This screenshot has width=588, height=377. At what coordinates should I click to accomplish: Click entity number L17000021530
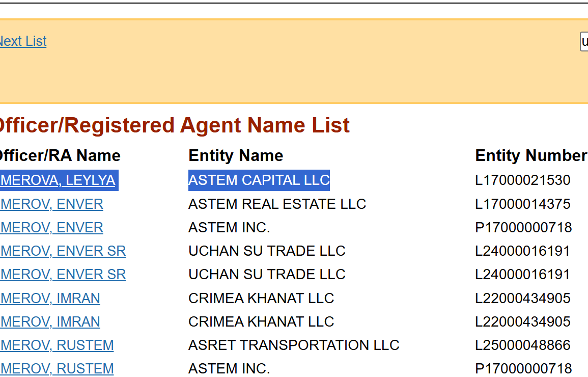pyautogui.click(x=522, y=180)
